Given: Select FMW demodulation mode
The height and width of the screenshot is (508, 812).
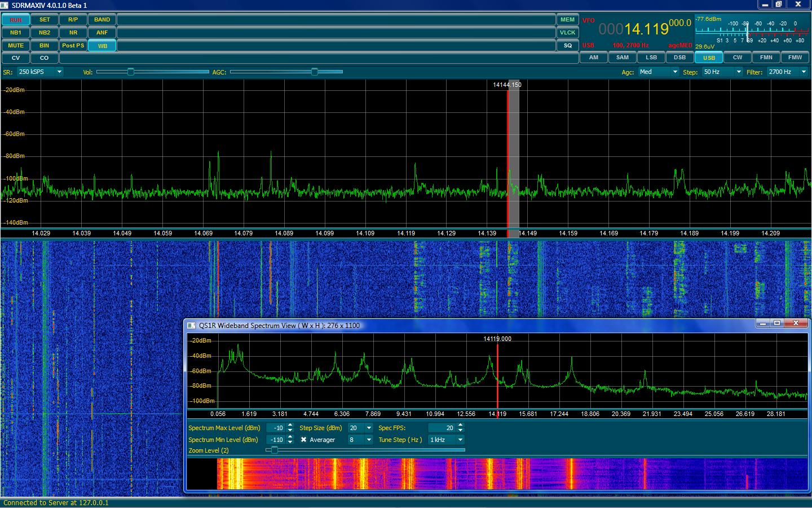Looking at the screenshot, I should coord(795,58).
